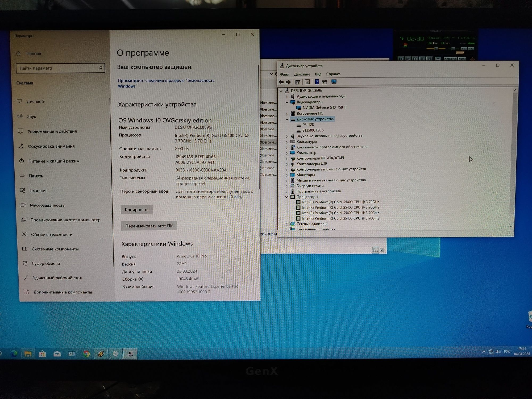Collapse DESKTOP-GCL8E9G root node

tap(281, 91)
